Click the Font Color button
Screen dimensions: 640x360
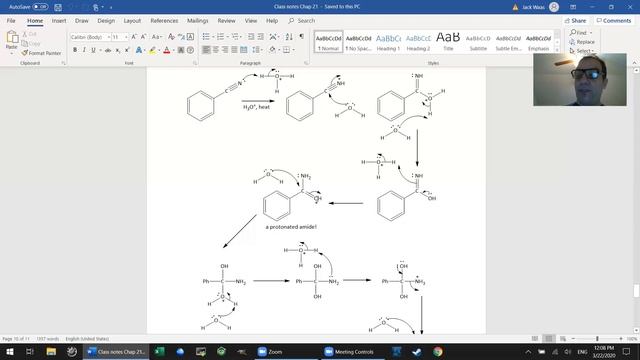(167, 50)
